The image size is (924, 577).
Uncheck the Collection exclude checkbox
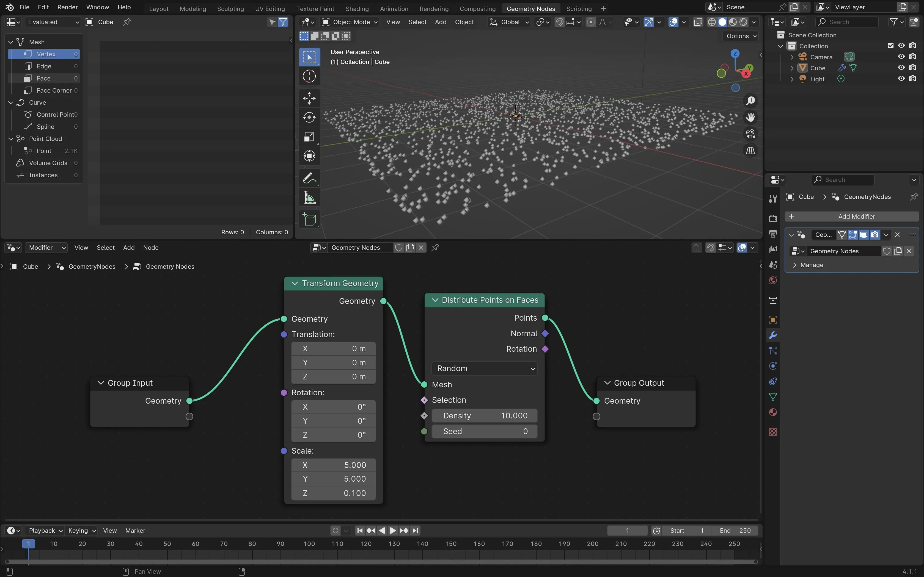[x=890, y=46]
